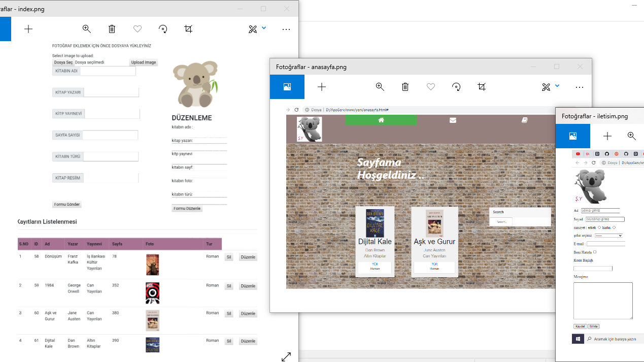Click the koala logo on anasayfa page header

(x=309, y=129)
